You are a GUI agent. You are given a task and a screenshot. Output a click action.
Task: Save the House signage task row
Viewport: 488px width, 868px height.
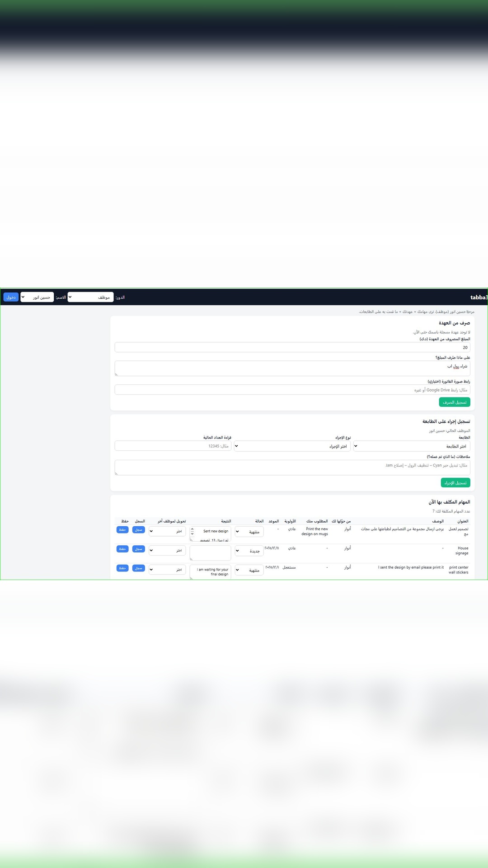[x=122, y=549]
